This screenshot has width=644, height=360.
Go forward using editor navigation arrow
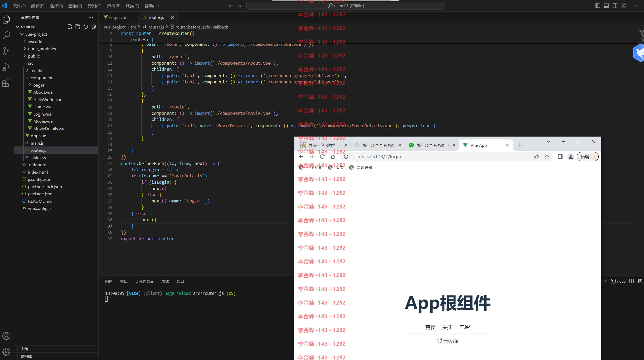[x=239, y=6]
